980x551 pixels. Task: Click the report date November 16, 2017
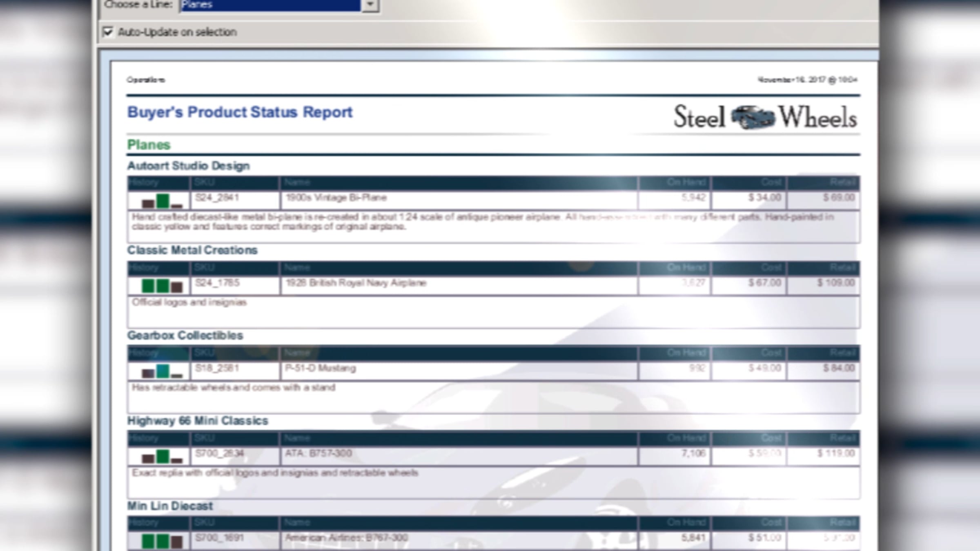point(807,80)
